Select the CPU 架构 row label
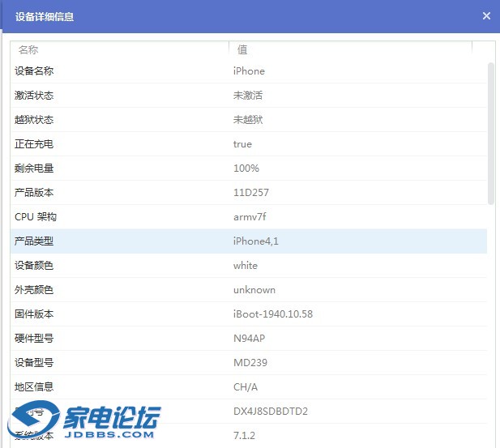The width and height of the screenshot is (500, 448). click(x=36, y=217)
